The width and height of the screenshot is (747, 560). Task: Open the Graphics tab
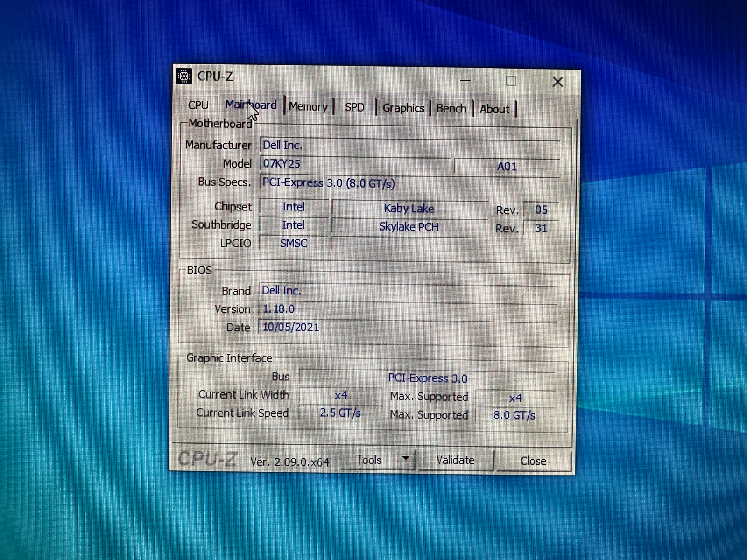(403, 108)
